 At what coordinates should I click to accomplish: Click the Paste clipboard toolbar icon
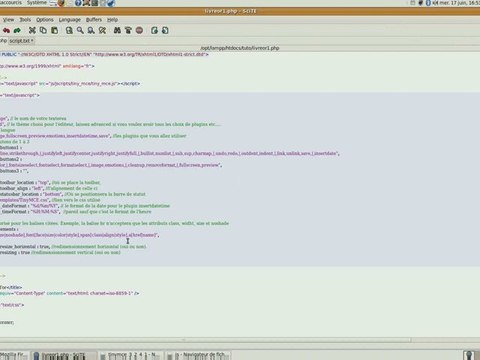pos(54,31)
